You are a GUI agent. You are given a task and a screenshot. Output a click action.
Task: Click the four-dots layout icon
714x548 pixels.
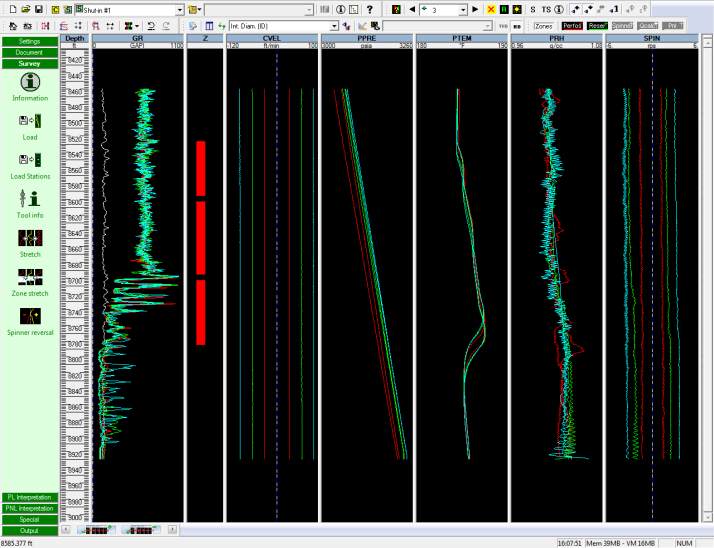click(x=78, y=26)
